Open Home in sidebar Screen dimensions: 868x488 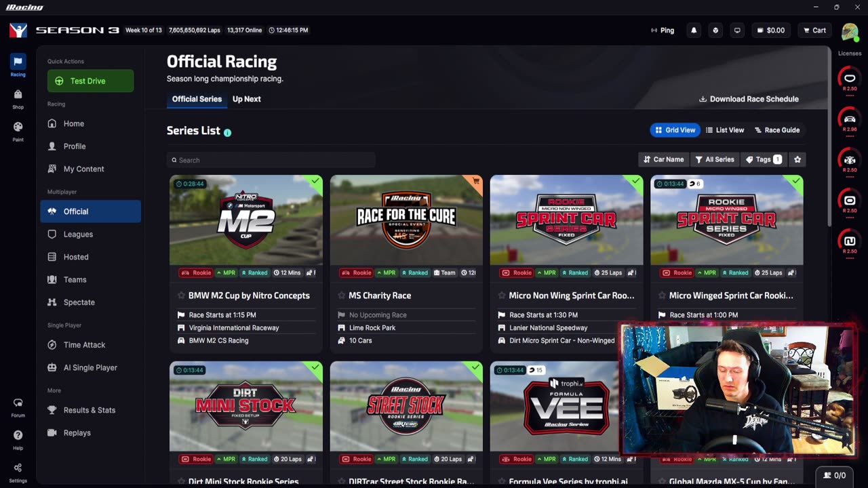point(90,123)
